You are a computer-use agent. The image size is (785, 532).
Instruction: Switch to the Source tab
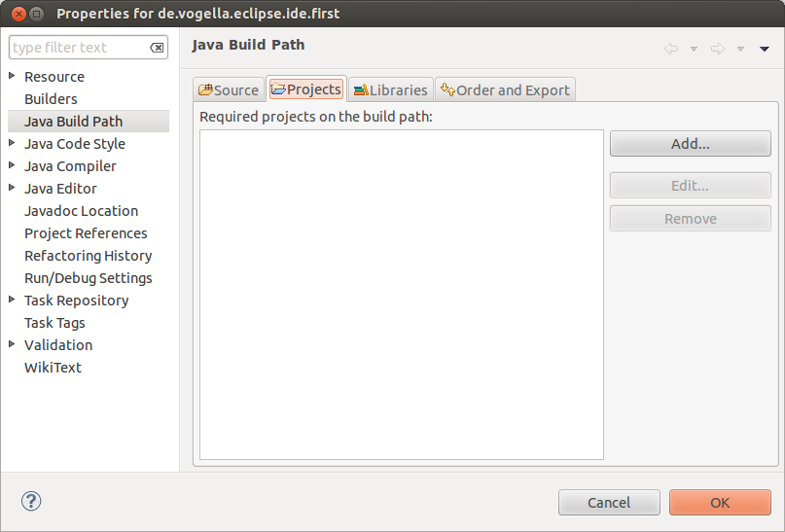(229, 89)
